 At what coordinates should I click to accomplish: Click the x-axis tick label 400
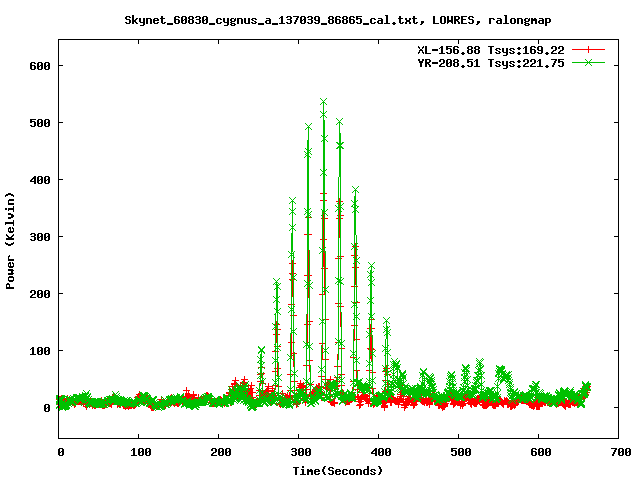[x=381, y=452]
